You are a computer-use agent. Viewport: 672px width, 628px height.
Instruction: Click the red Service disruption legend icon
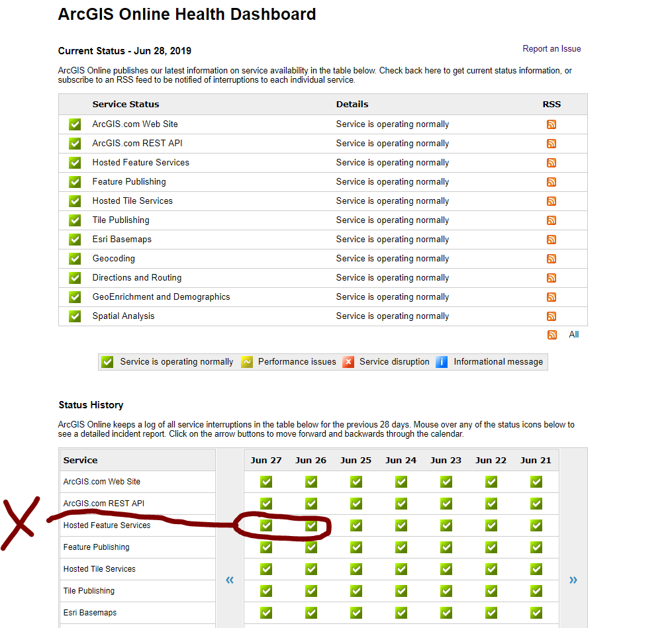[348, 362]
